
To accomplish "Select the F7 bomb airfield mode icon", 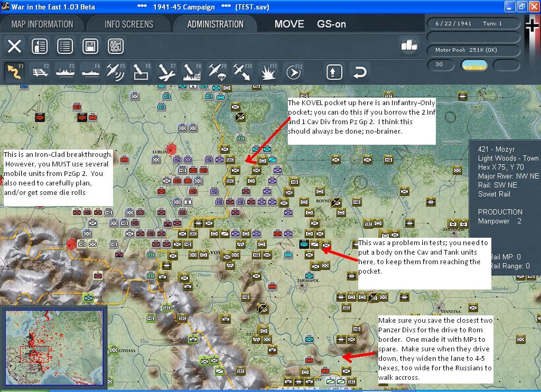I will pyautogui.click(x=166, y=72).
